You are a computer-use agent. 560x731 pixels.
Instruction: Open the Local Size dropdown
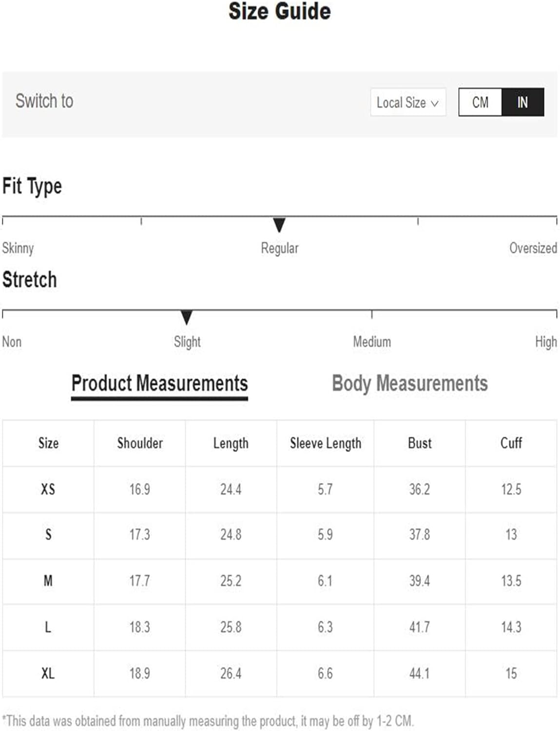408,102
